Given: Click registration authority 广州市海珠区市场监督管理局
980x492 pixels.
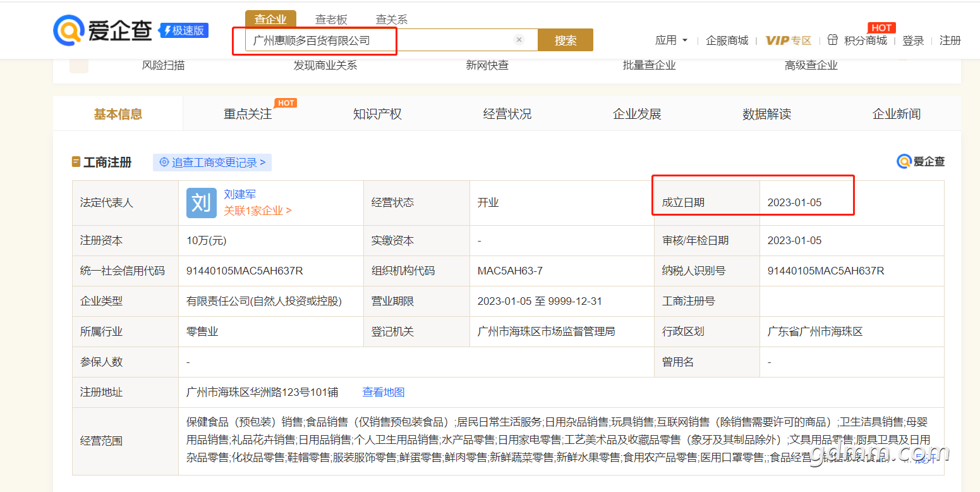Looking at the screenshot, I should point(547,331).
